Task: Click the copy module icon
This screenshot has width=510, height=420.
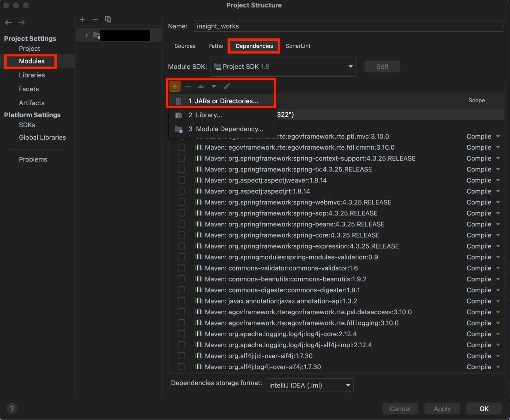Action: click(x=108, y=20)
